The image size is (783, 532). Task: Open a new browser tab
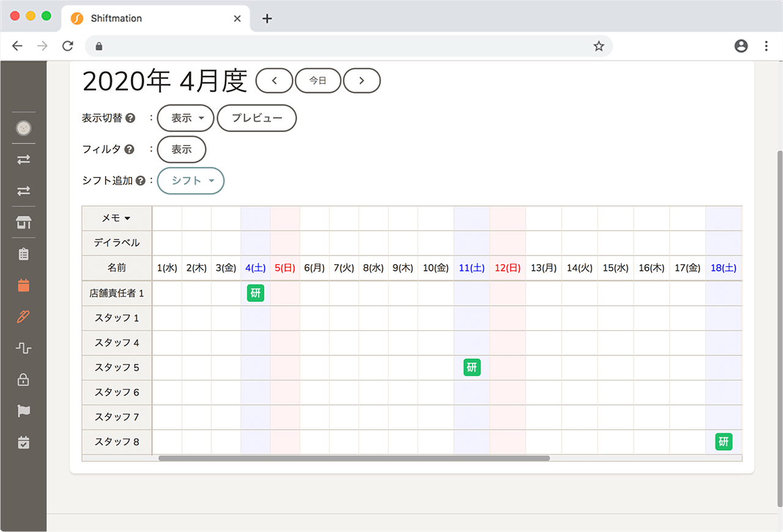[x=267, y=18]
